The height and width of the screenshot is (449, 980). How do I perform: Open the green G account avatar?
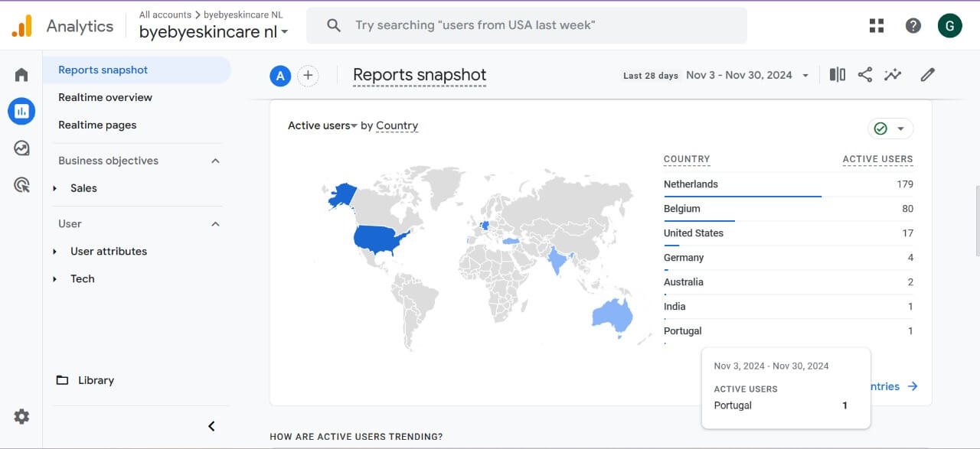point(949,25)
